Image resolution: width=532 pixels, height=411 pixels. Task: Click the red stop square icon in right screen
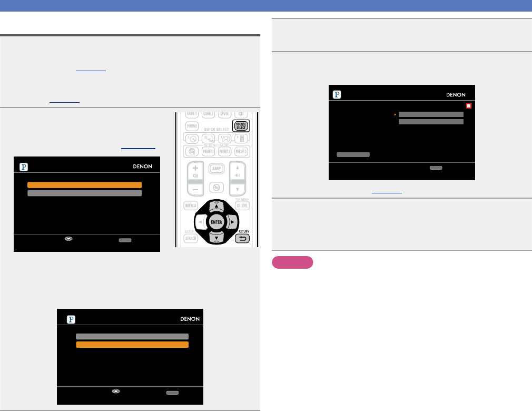(469, 106)
